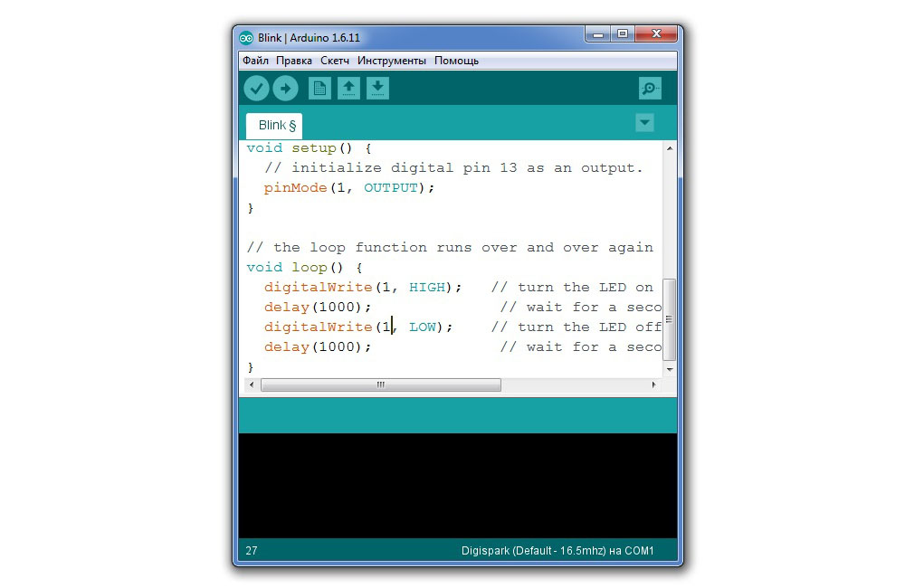Screen dimensions: 905x588
Task: Open the Инструменты menu
Action: (x=391, y=61)
